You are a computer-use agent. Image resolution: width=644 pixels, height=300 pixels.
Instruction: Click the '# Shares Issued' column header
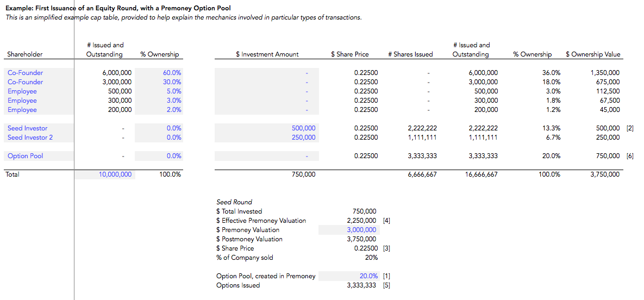tap(412, 54)
